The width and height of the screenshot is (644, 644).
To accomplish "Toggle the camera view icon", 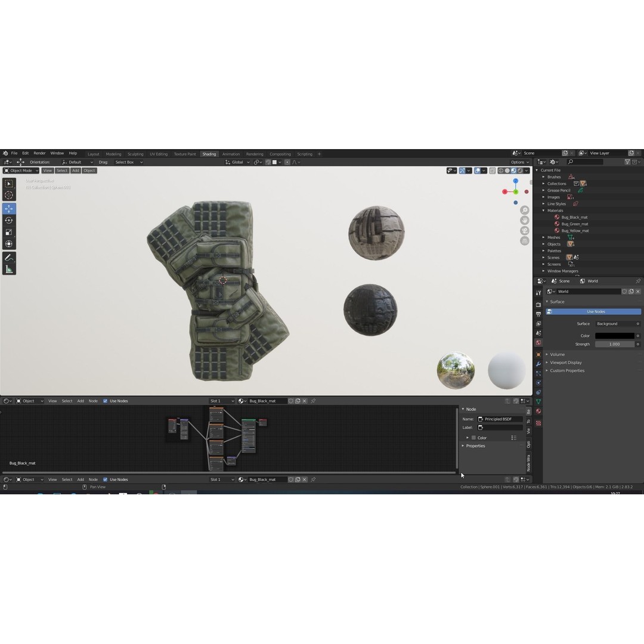I will pos(525,231).
